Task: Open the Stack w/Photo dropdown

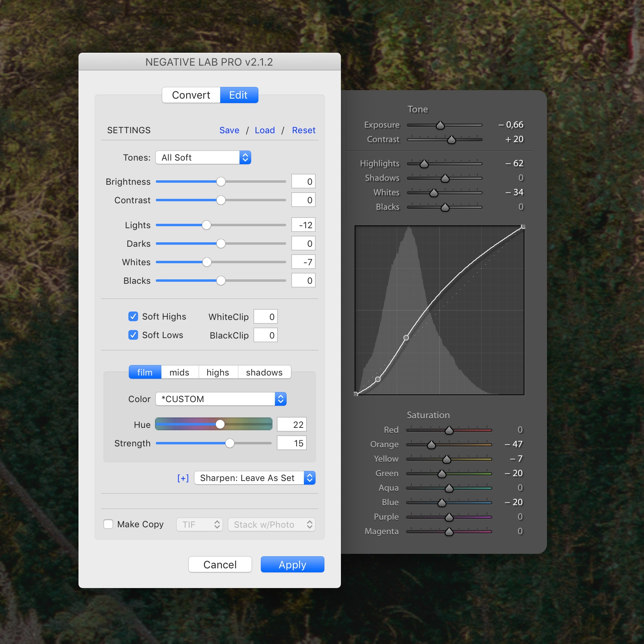Action: 272,524
